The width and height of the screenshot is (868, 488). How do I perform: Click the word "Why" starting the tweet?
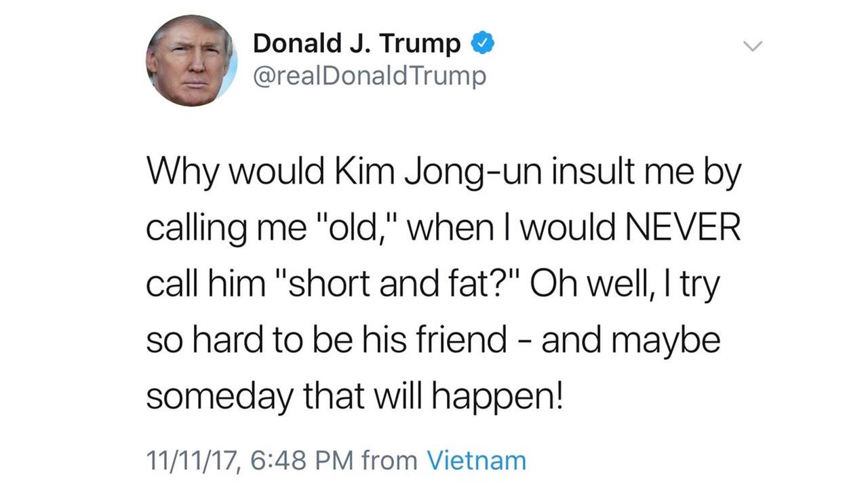(180, 174)
